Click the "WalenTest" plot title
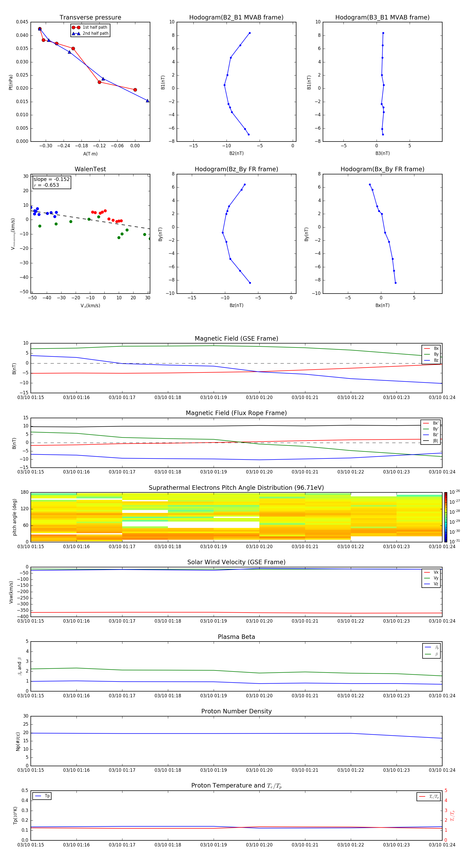The image size is (473, 868). [90, 169]
